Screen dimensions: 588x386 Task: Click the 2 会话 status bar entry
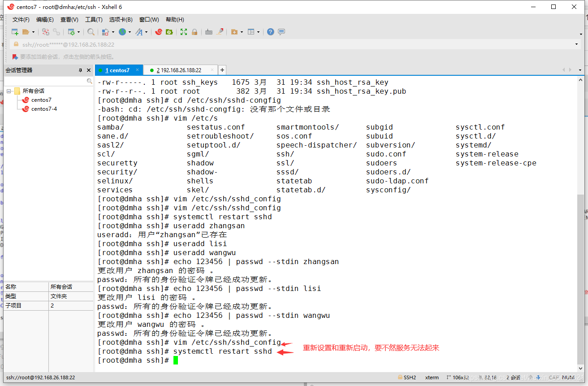pyautogui.click(x=513, y=377)
